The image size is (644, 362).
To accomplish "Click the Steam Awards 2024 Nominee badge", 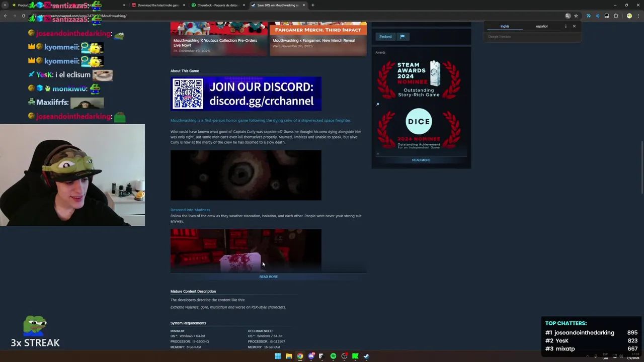I will coord(419,79).
